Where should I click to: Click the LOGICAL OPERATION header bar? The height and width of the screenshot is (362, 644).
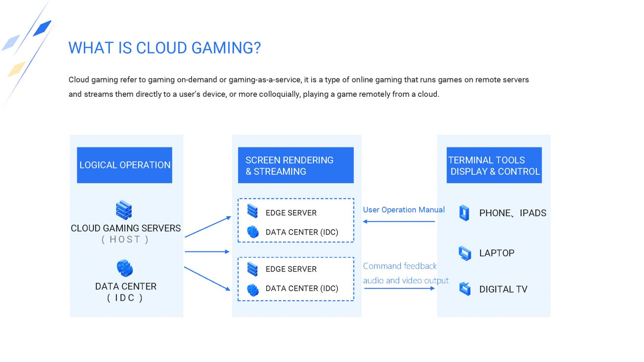coord(125,165)
